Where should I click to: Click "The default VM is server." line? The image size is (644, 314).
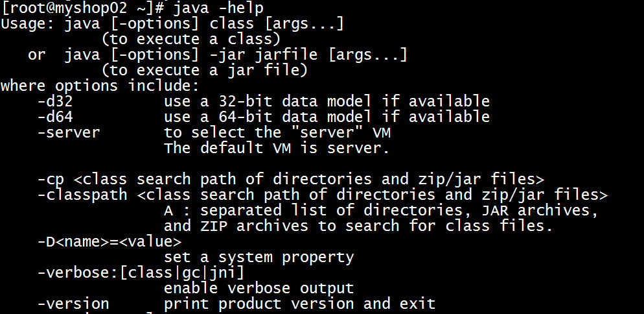tap(277, 148)
